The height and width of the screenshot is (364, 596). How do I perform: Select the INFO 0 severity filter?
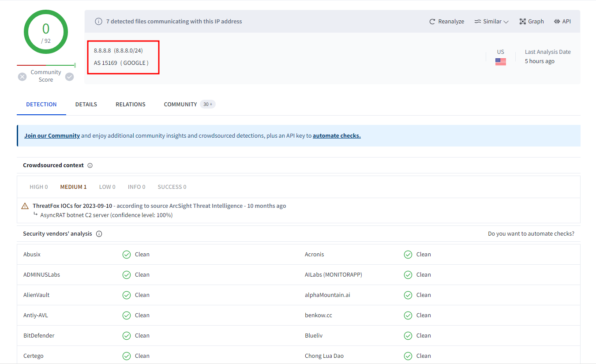[137, 187]
